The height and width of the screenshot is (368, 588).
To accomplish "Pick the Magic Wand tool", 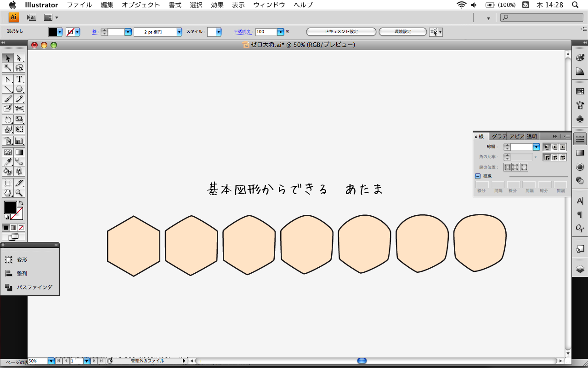I will click(8, 68).
